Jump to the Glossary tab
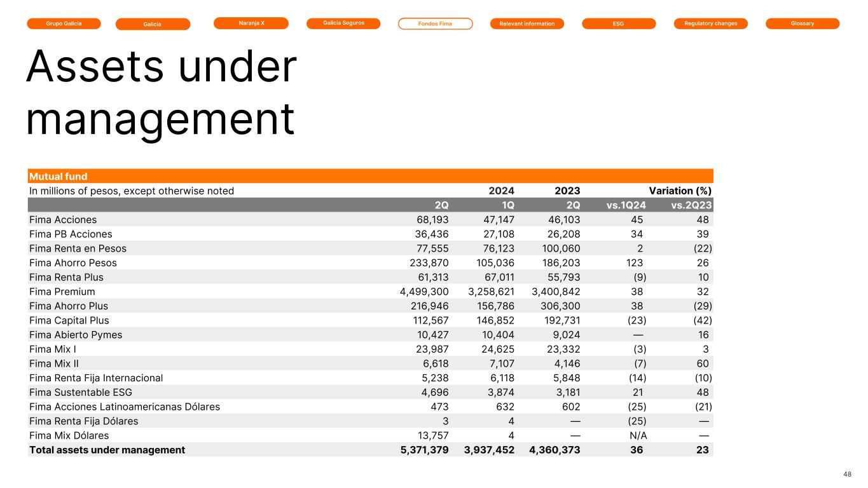Image resolution: width=868 pixels, height=488 pixels. (802, 24)
